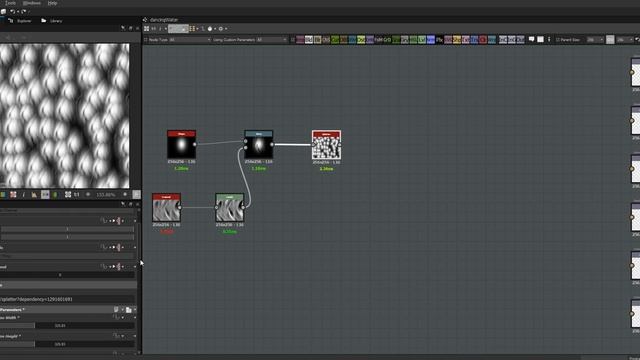
Task: Add a Levels node from the toolbar
Action: [x=422, y=40]
